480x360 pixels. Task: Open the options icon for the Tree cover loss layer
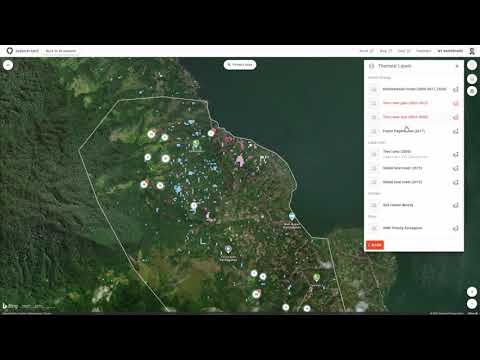pyautogui.click(x=456, y=117)
